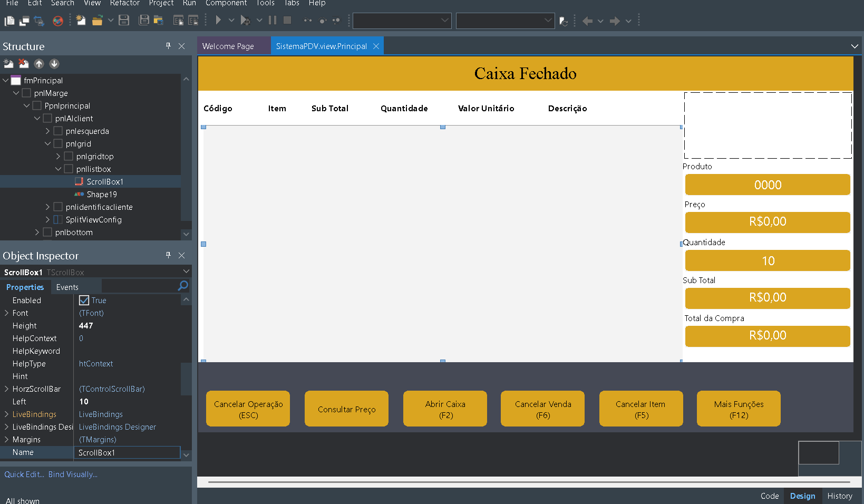This screenshot has height=504, width=864.
Task: Open the Component menu
Action: point(226,3)
